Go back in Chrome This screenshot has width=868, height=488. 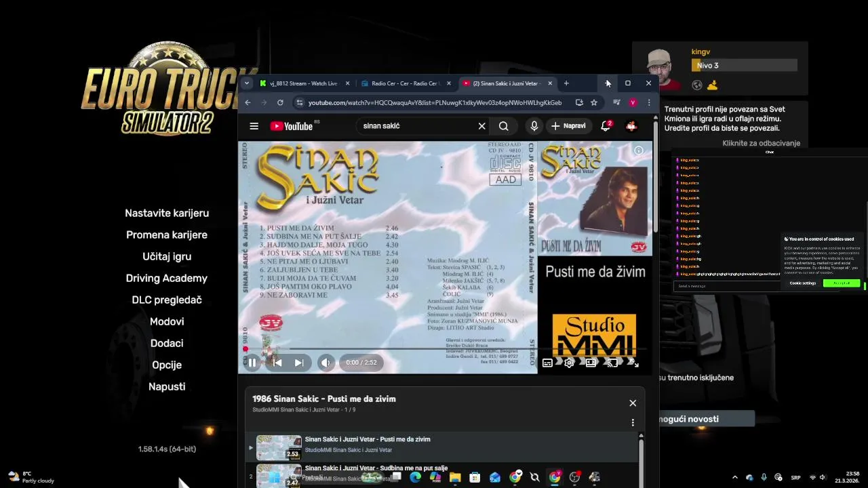(x=248, y=102)
